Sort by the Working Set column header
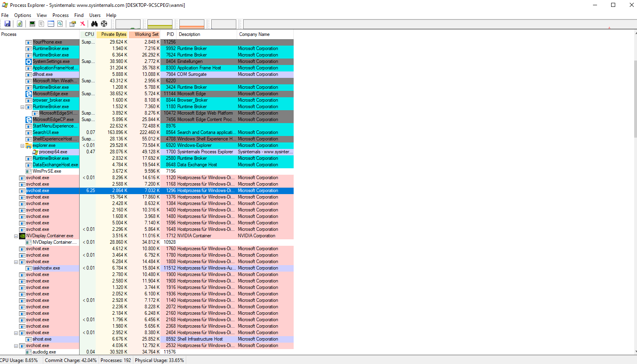The height and width of the screenshot is (364, 637). coord(145,34)
